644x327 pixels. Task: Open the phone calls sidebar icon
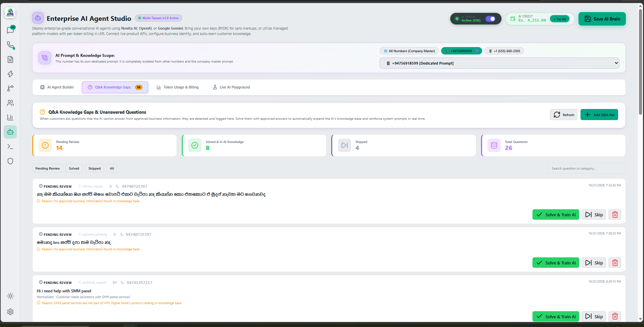(x=10, y=45)
